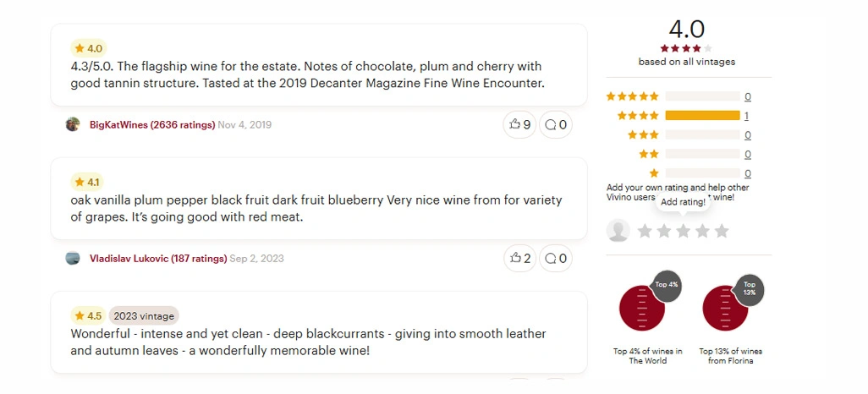Click the five-star ratings count

(x=747, y=97)
